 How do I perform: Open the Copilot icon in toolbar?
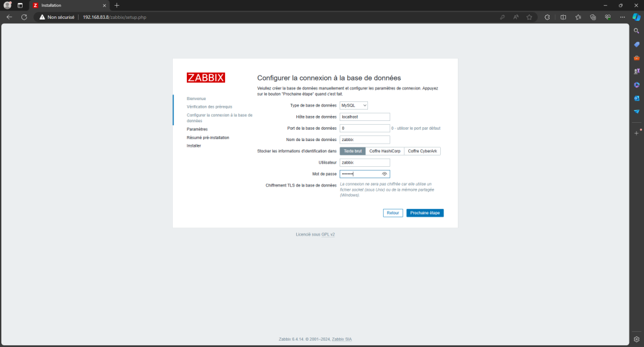click(636, 17)
